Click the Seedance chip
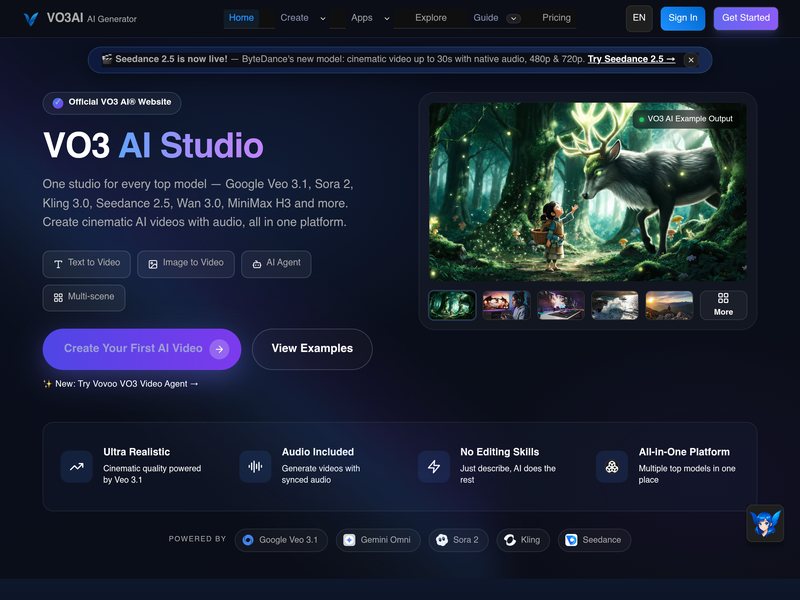This screenshot has width=800, height=600. [594, 540]
